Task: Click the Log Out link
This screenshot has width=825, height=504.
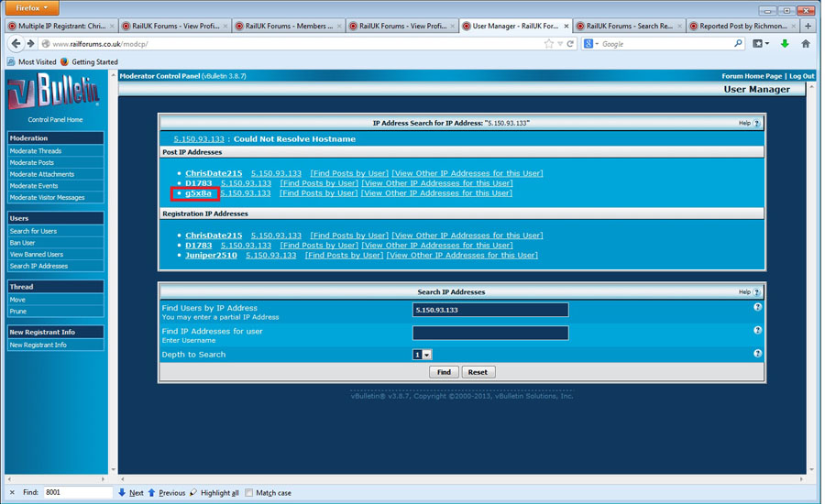Action: [x=802, y=76]
